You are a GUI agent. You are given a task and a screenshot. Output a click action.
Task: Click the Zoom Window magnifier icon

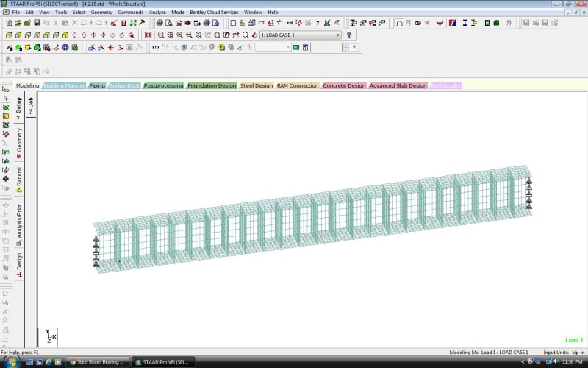click(x=161, y=35)
